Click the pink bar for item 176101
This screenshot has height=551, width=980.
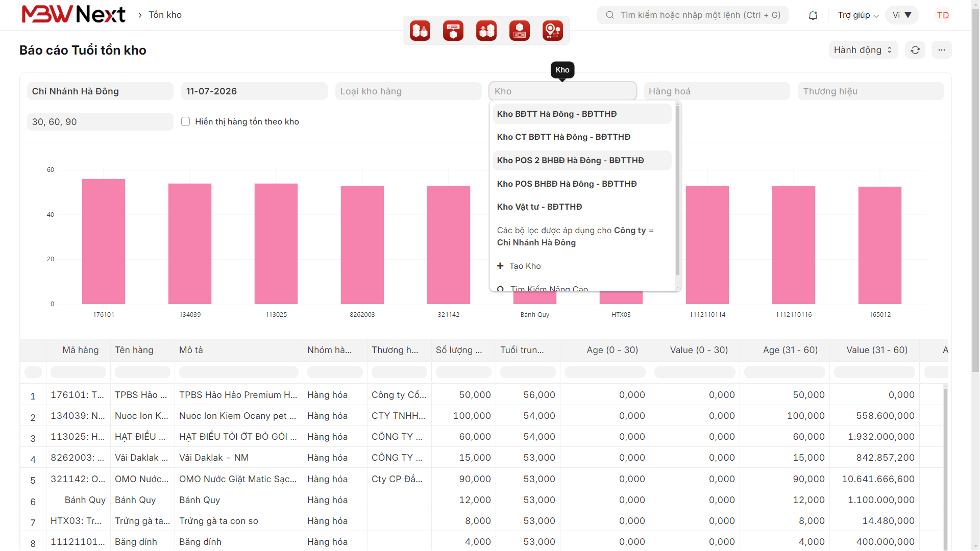pos(104,241)
